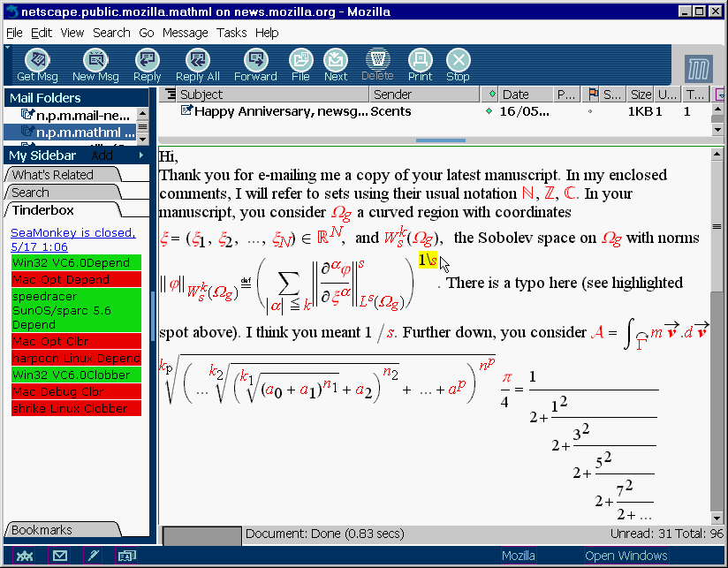
Task: Select the n.p.m.mail-ne... newsgroup folder
Action: click(x=71, y=115)
